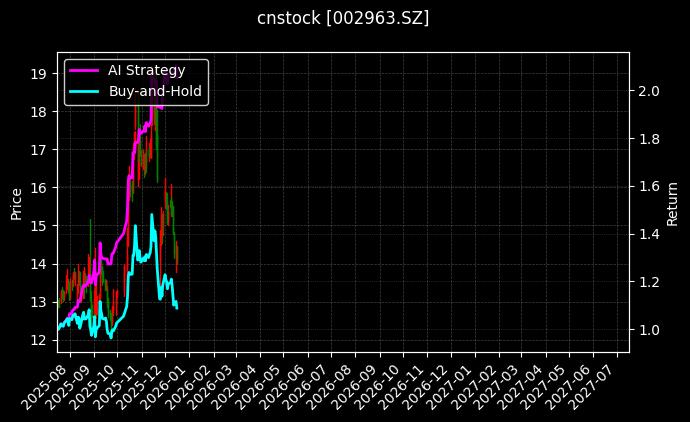Click the 12 price tick label
Viewport: 690px width, 422px height.
click(x=37, y=340)
